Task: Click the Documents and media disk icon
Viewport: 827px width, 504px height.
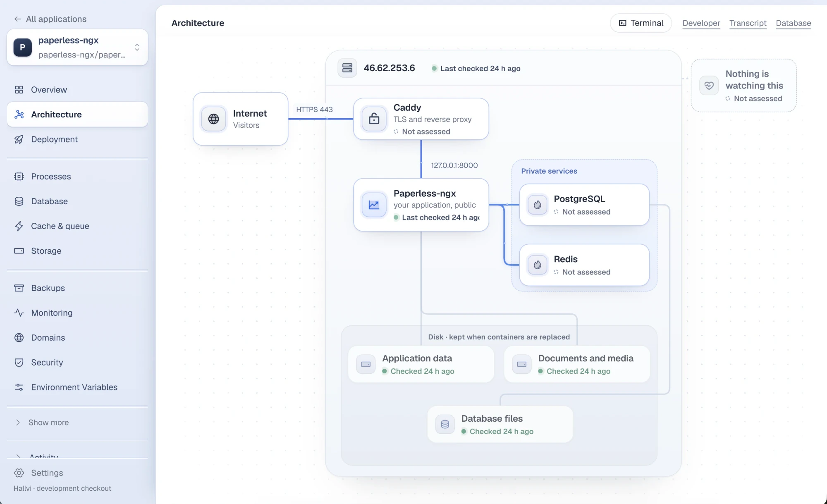Action: (x=522, y=364)
